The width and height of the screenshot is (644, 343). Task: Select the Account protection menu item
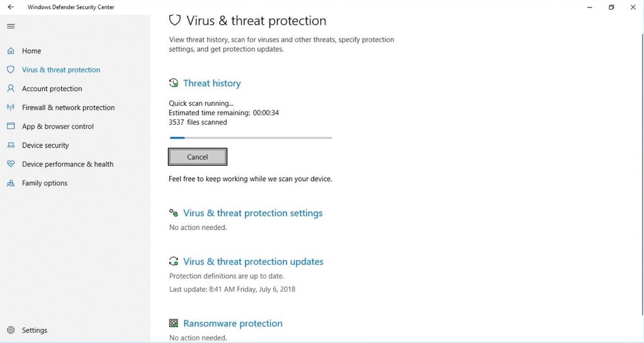[x=52, y=89]
